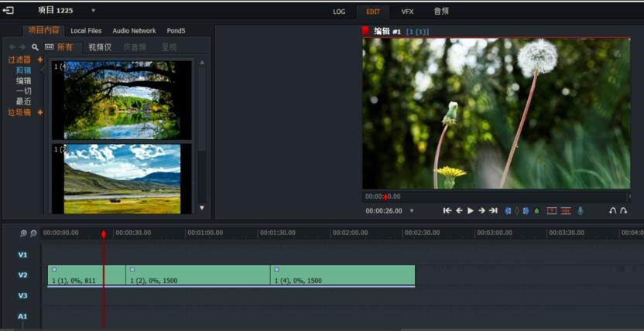The width and height of the screenshot is (644, 331).
Task: Expand the timecode dropdown arrow
Action: click(412, 211)
